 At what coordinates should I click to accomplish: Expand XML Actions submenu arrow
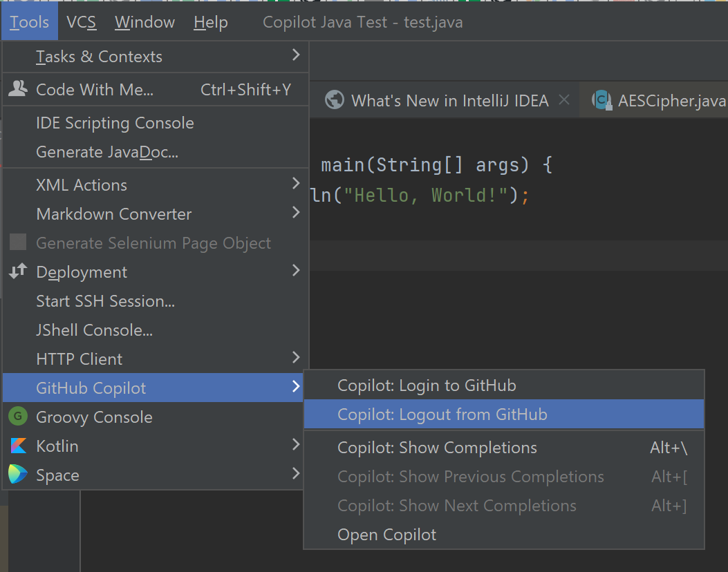pyautogui.click(x=296, y=183)
